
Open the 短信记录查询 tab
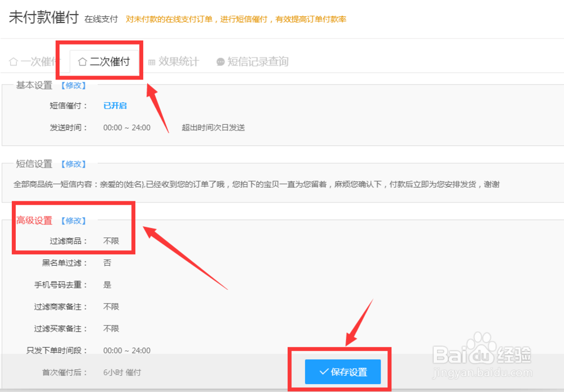coord(252,61)
